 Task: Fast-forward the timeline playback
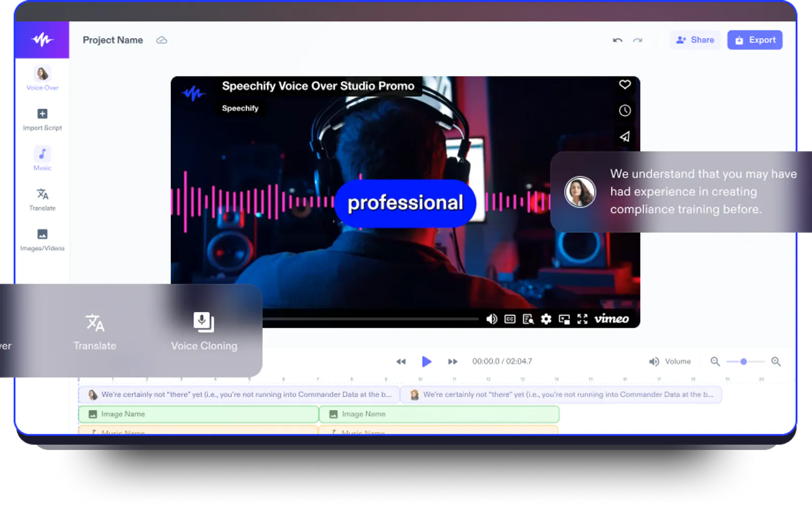click(x=453, y=362)
